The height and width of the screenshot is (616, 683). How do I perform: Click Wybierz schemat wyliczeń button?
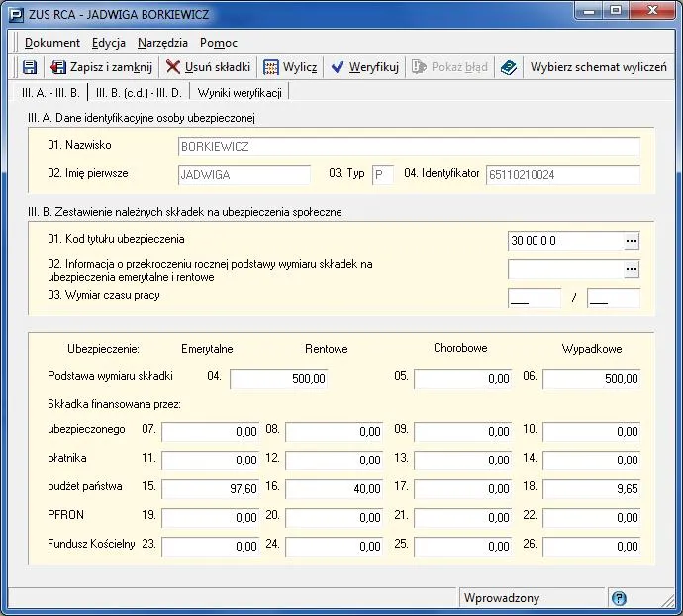(x=598, y=67)
